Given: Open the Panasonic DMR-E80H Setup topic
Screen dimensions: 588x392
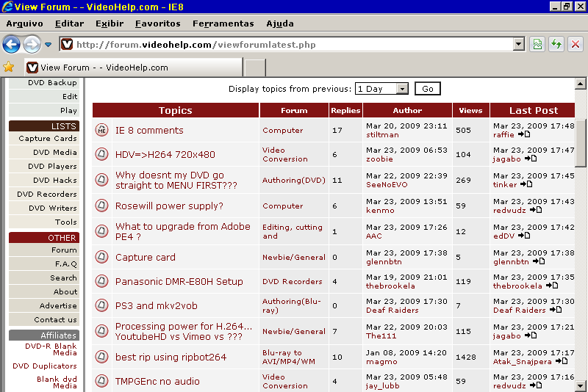Looking at the screenshot, I should 179,282.
